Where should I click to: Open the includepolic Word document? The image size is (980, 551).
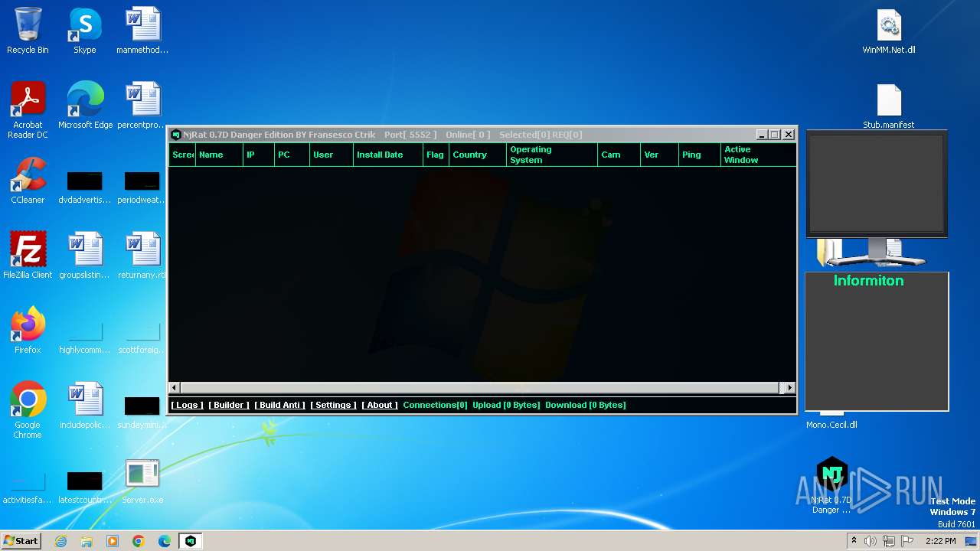85,406
